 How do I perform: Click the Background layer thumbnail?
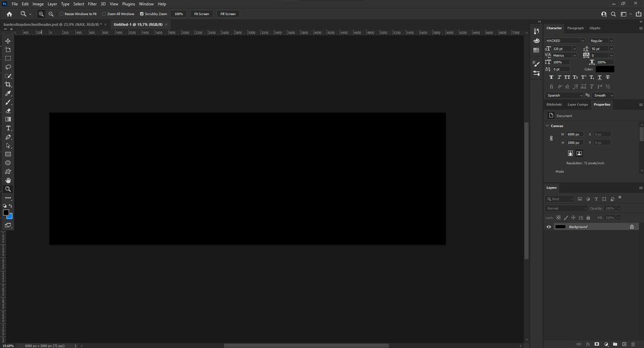click(x=560, y=227)
